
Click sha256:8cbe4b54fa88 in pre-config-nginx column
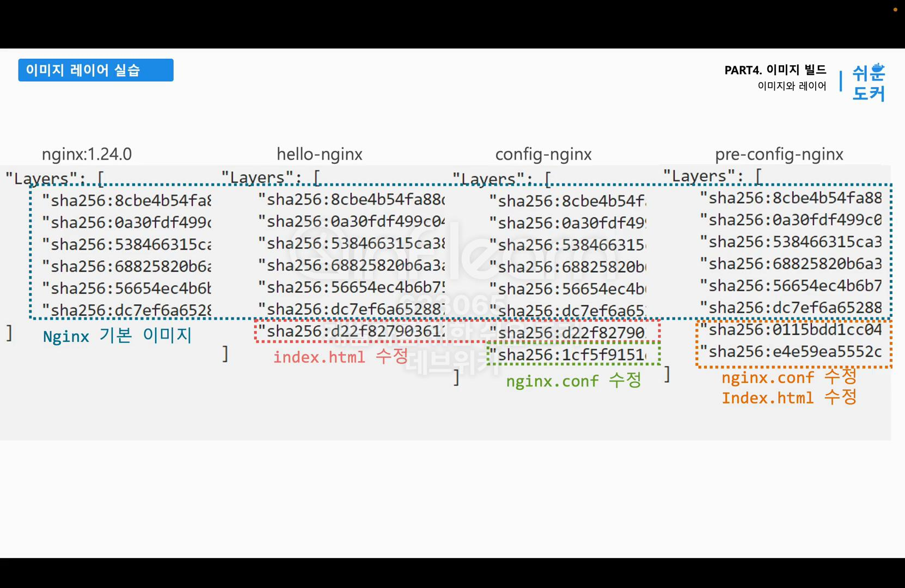coord(791,198)
